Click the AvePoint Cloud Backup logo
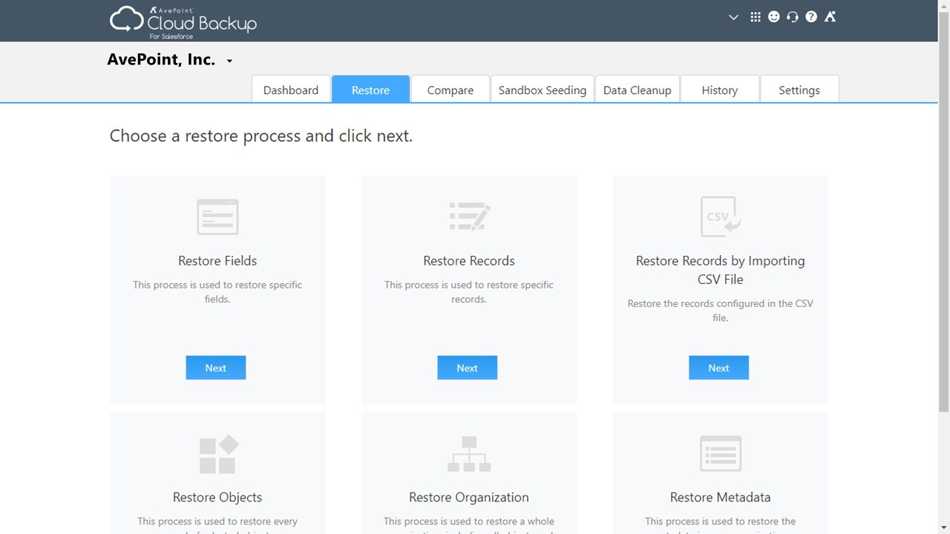The width and height of the screenshot is (950, 534). click(x=183, y=22)
